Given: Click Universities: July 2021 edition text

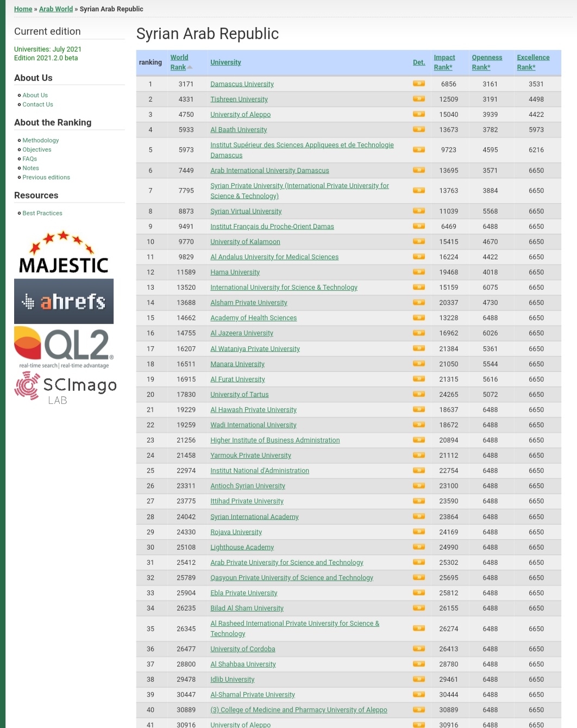Looking at the screenshot, I should pos(48,49).
